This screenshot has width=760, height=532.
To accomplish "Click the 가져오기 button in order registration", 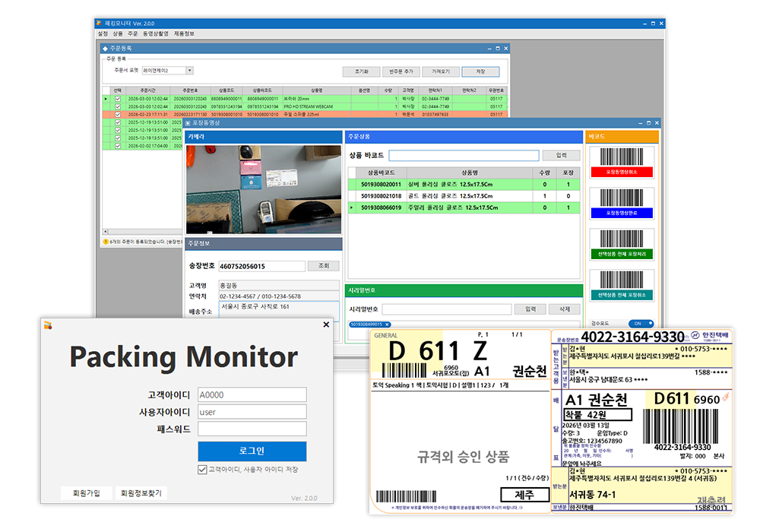I will point(441,71).
